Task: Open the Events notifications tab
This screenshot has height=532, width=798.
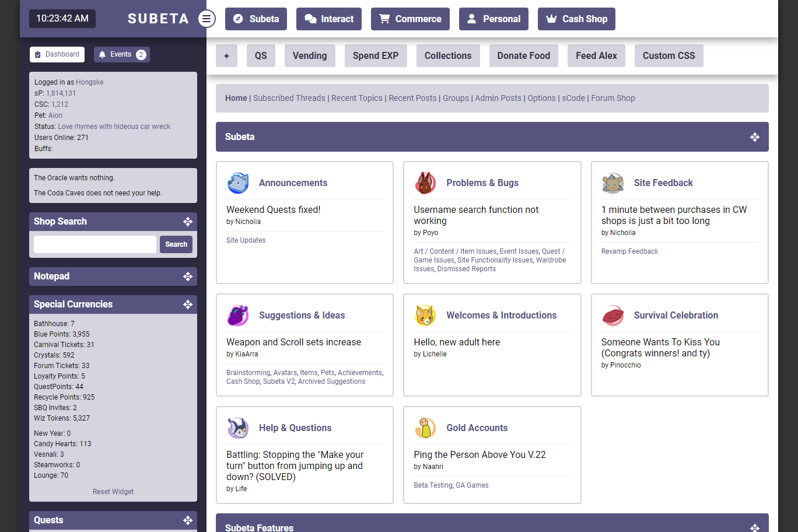Action: pos(122,54)
